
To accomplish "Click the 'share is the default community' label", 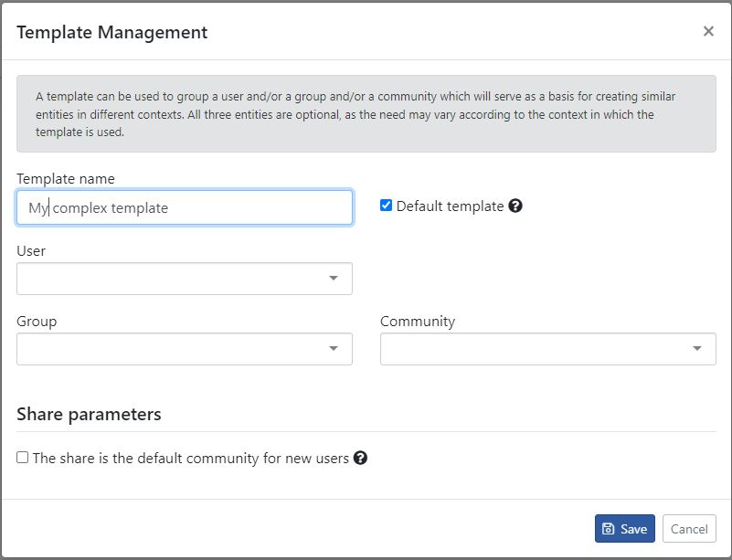I will 190,459.
